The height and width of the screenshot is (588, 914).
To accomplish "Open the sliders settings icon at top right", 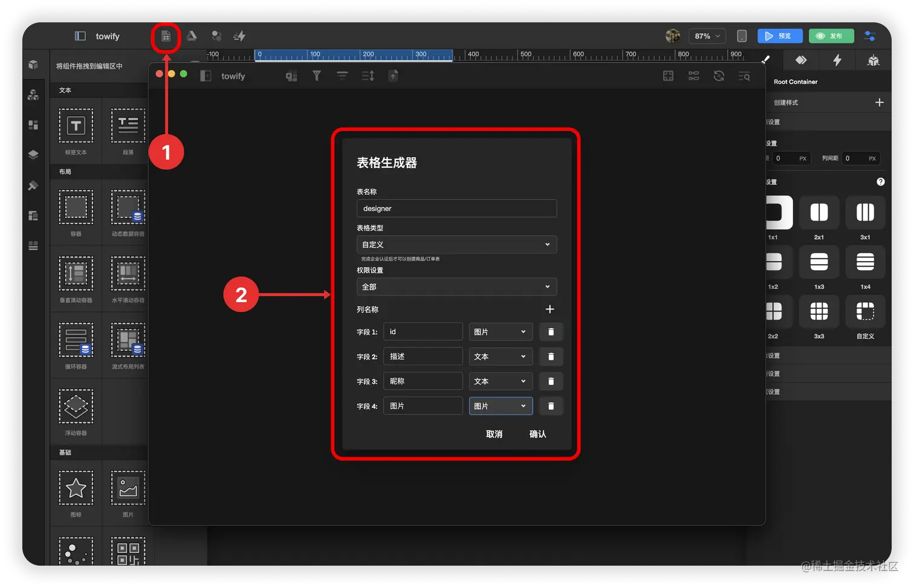I will (x=870, y=36).
